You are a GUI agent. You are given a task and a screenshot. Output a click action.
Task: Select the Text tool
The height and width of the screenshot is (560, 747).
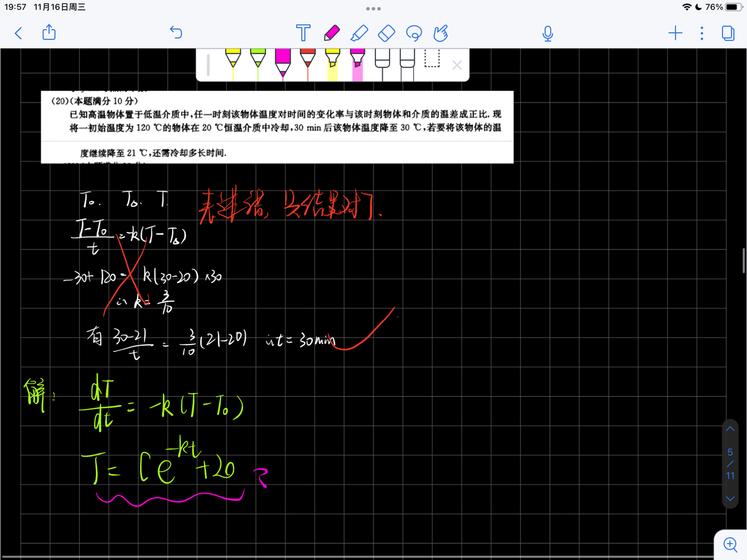[x=303, y=33]
